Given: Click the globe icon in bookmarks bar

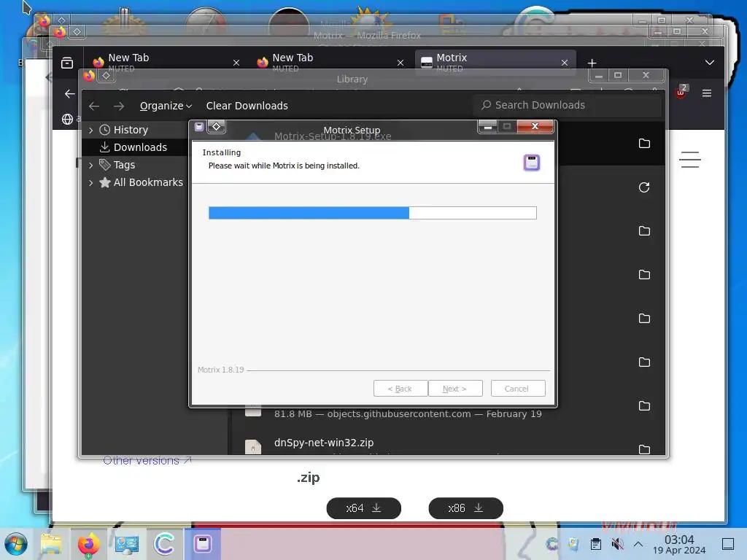Looking at the screenshot, I should click(67, 119).
